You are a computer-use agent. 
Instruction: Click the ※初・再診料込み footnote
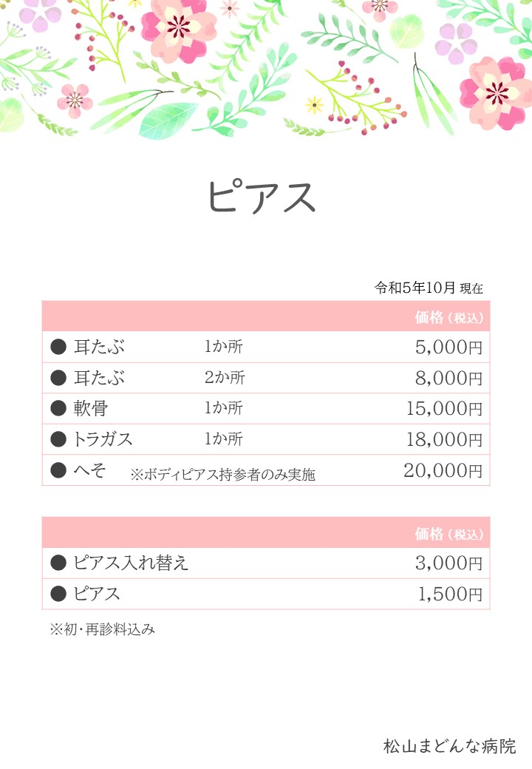(103, 629)
